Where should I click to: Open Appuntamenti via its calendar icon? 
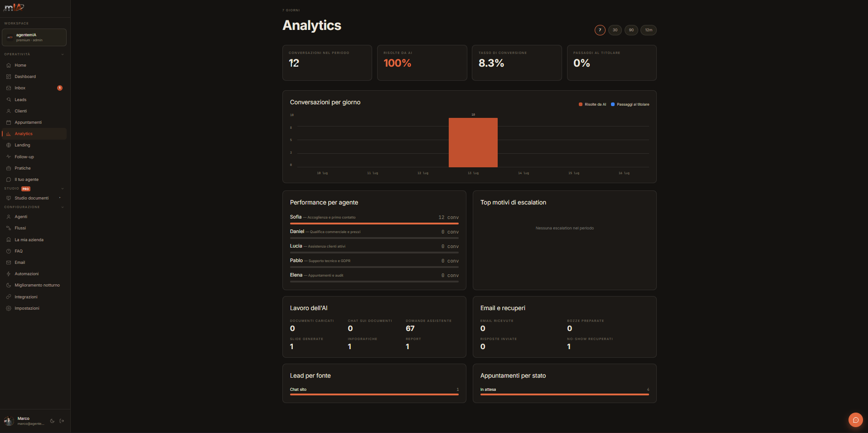pos(9,122)
